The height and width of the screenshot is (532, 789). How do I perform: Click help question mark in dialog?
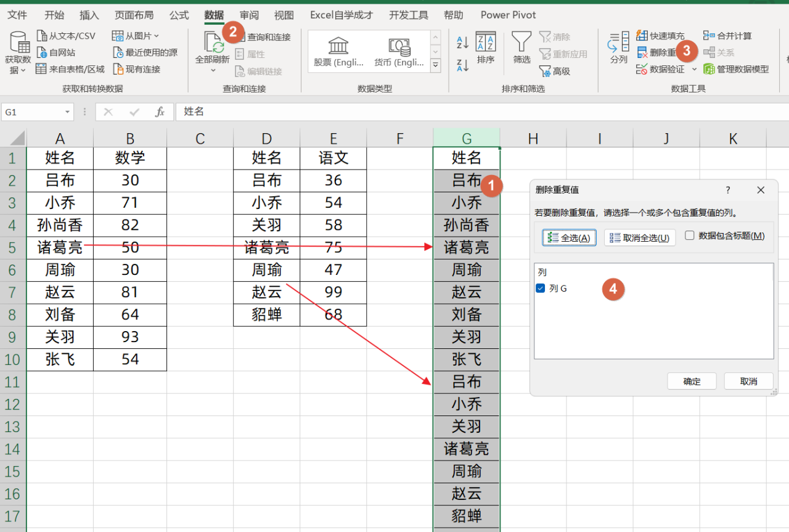pyautogui.click(x=728, y=190)
